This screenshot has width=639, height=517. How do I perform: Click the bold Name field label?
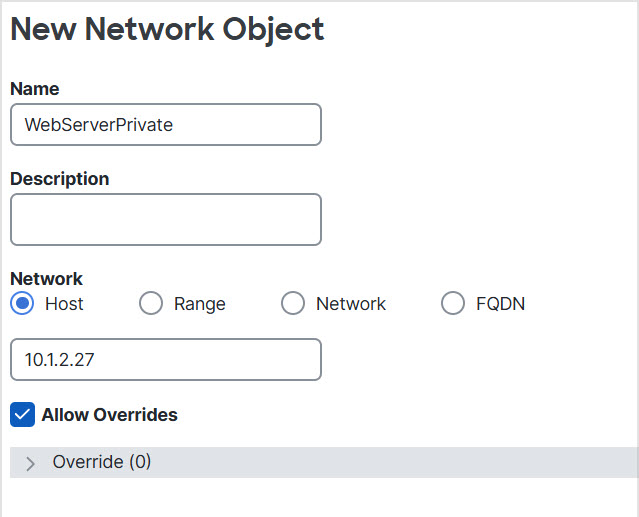point(34,89)
